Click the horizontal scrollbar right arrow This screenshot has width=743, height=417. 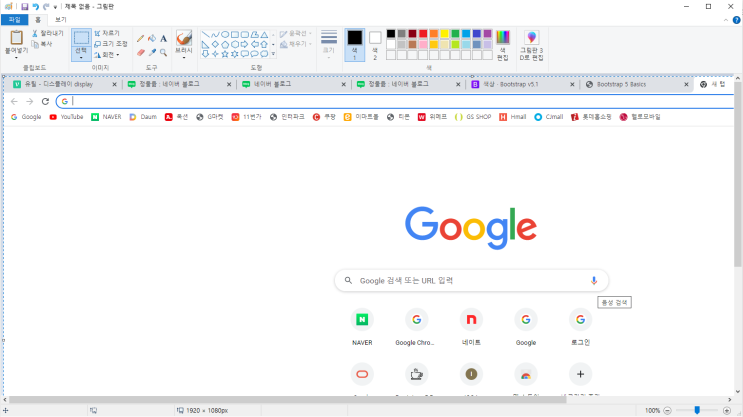tap(730, 399)
